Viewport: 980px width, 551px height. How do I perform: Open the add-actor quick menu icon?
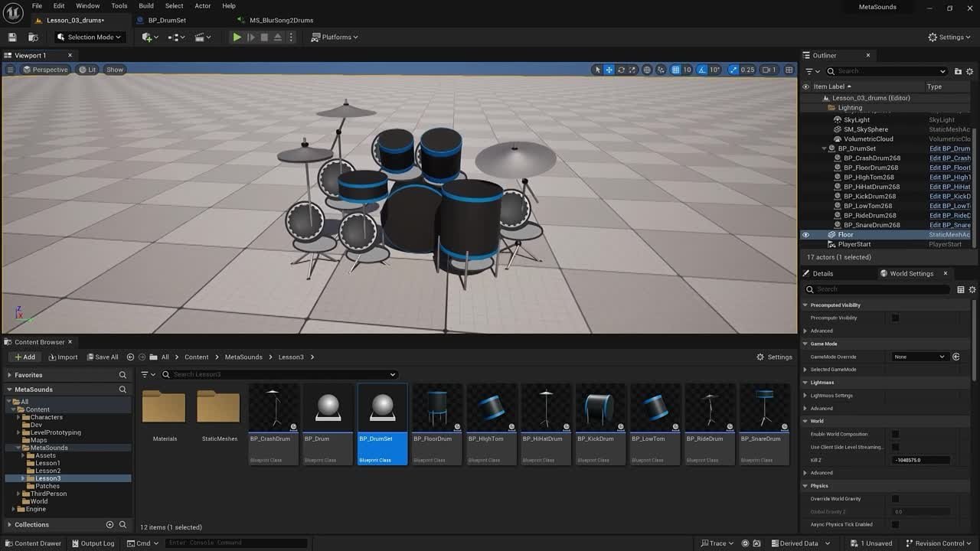[150, 37]
